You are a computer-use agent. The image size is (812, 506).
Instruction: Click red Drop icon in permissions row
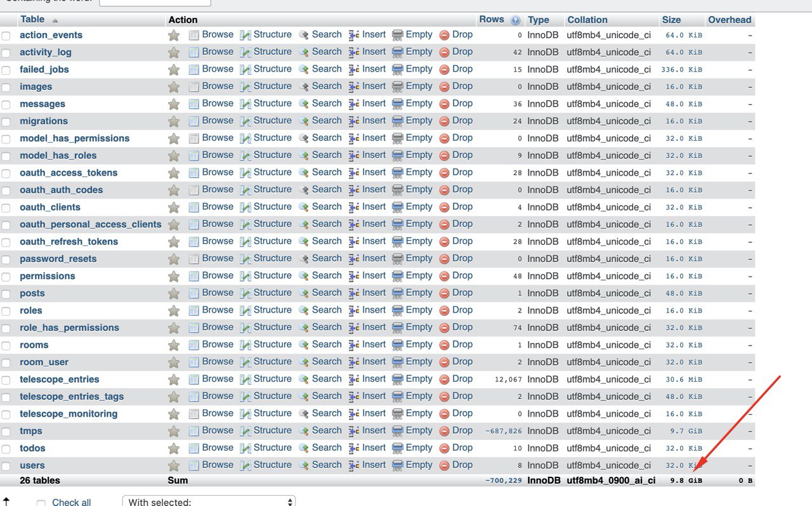tap(445, 276)
